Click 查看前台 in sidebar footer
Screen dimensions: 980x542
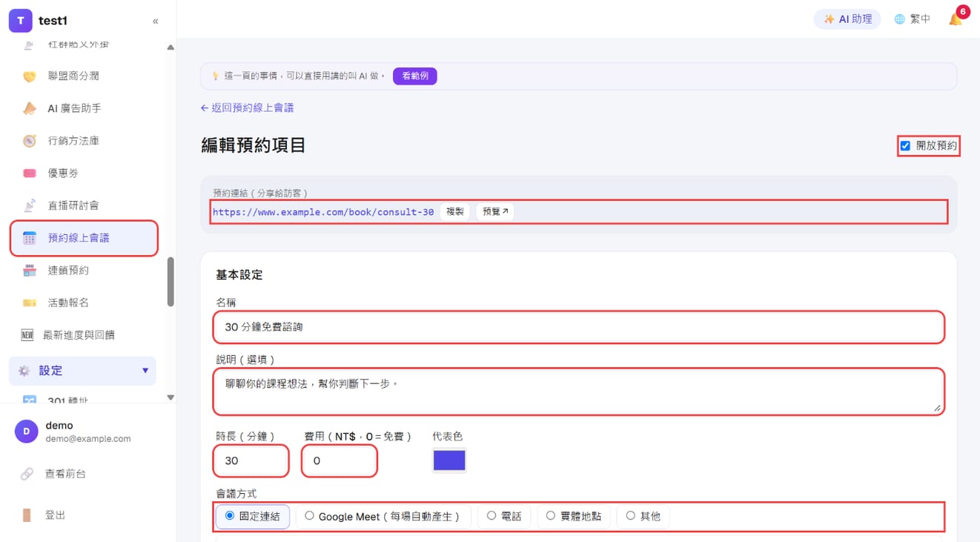click(65, 474)
